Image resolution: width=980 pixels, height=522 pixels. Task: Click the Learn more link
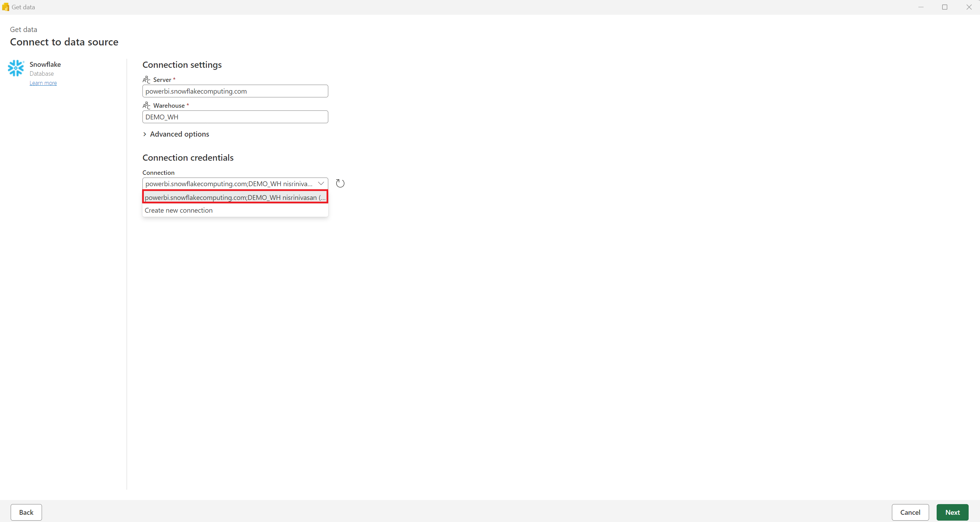click(x=43, y=82)
